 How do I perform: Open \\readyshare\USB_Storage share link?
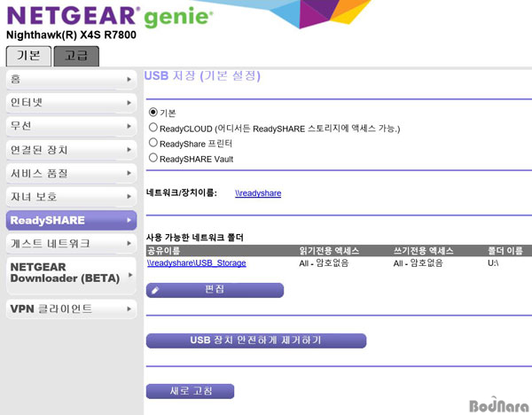[x=197, y=263]
